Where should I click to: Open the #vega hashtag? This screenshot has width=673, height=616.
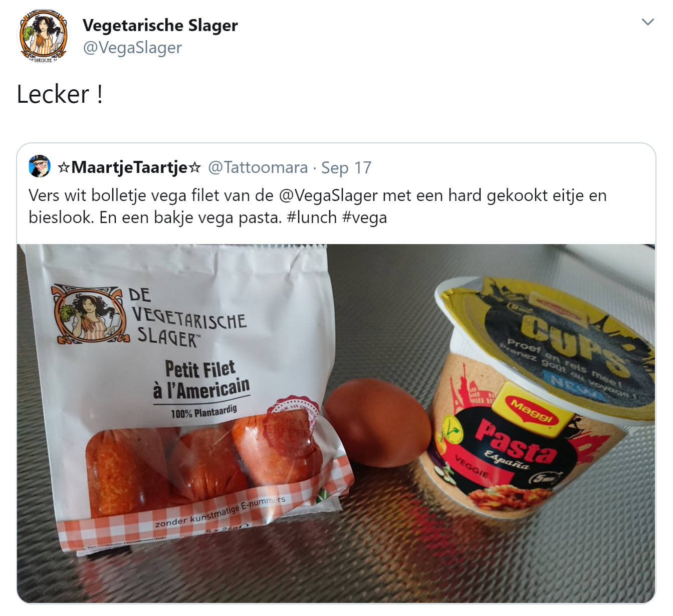click(364, 218)
